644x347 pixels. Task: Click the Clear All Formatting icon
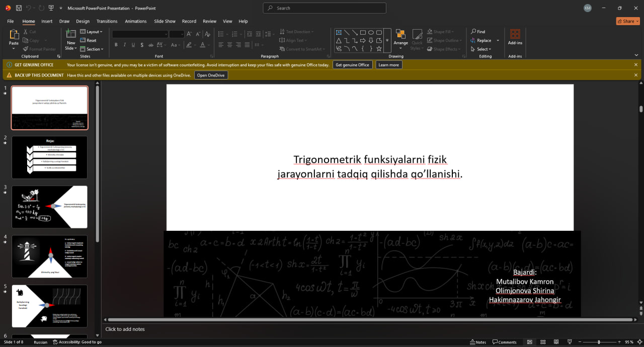[x=207, y=34]
